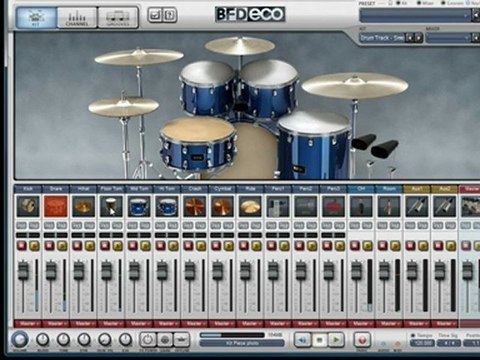480x360 pixels.
Task: Solo the Ride channel
Action: [256, 246]
